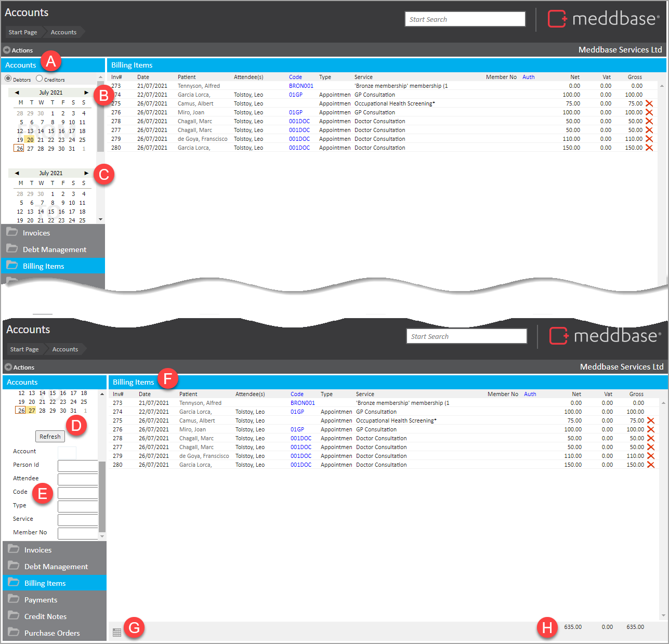Focus the Start Search box in upper screenshot

pyautogui.click(x=465, y=19)
